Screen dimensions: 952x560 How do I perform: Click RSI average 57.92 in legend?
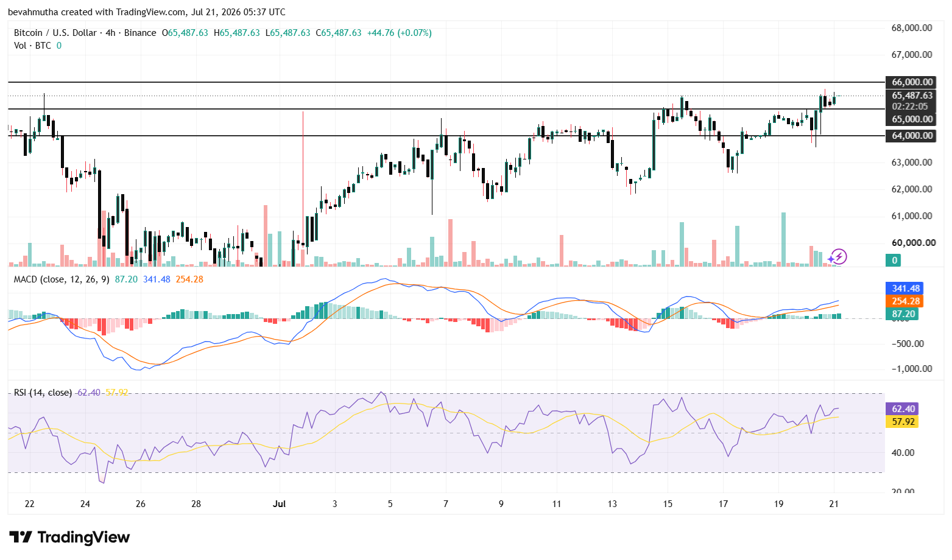(117, 393)
